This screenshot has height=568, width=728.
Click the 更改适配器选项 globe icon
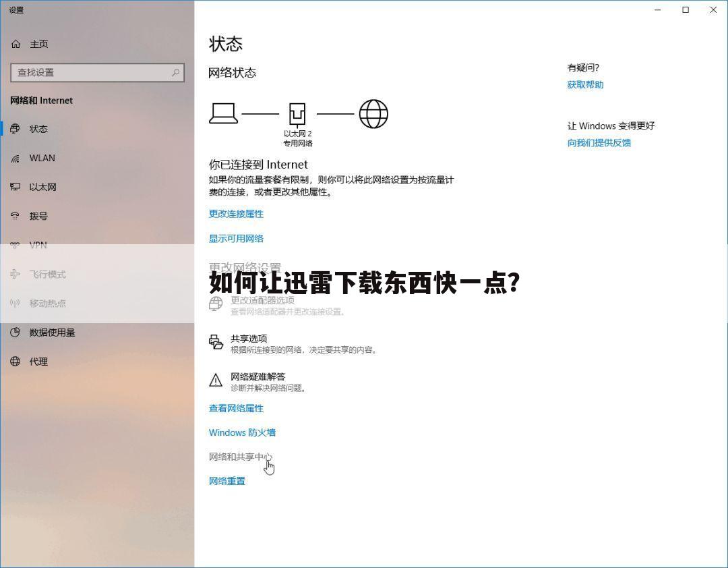coord(216,304)
